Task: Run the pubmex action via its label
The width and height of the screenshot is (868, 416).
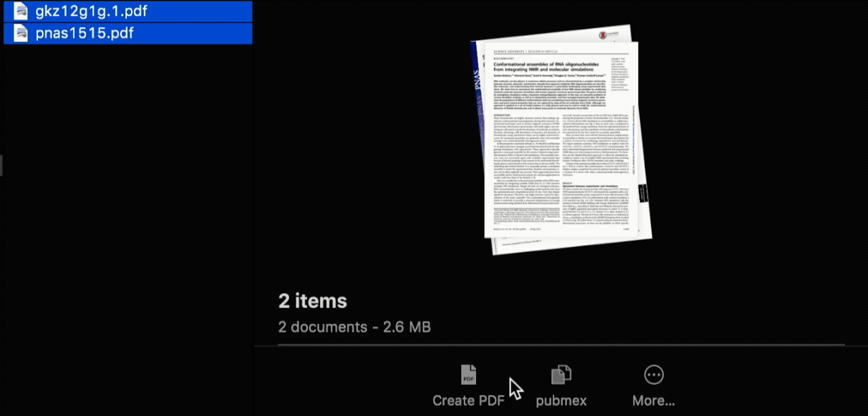Action: (x=561, y=400)
